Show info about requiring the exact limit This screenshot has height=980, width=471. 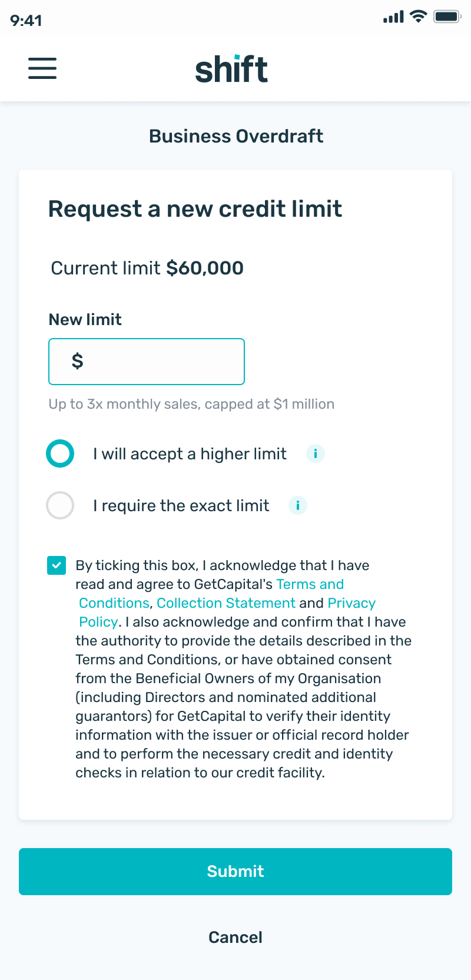[298, 505]
